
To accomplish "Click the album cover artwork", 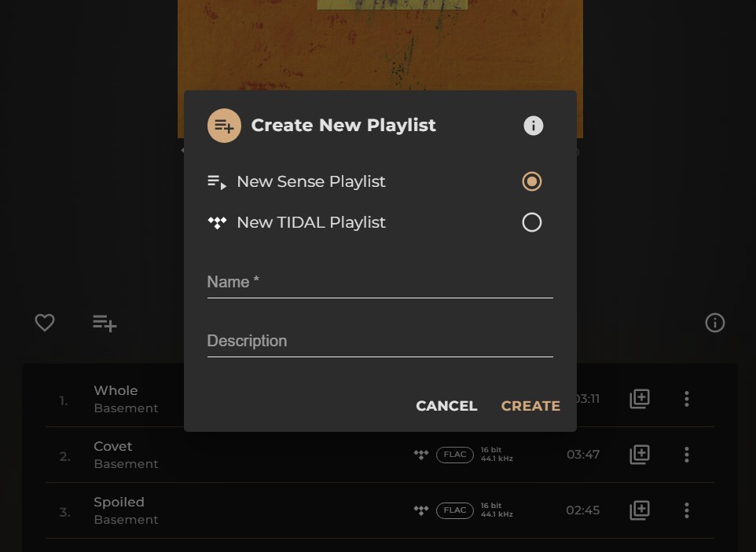I will (380, 47).
